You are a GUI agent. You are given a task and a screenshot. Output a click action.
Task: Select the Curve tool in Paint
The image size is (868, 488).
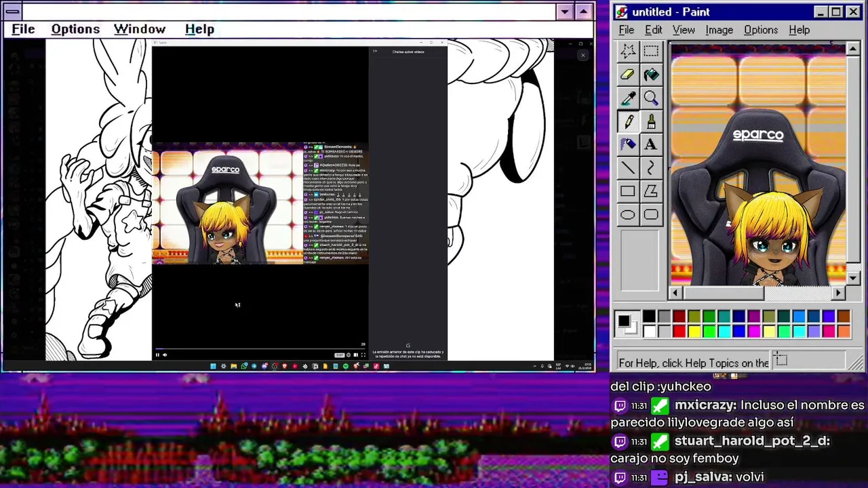click(x=651, y=168)
